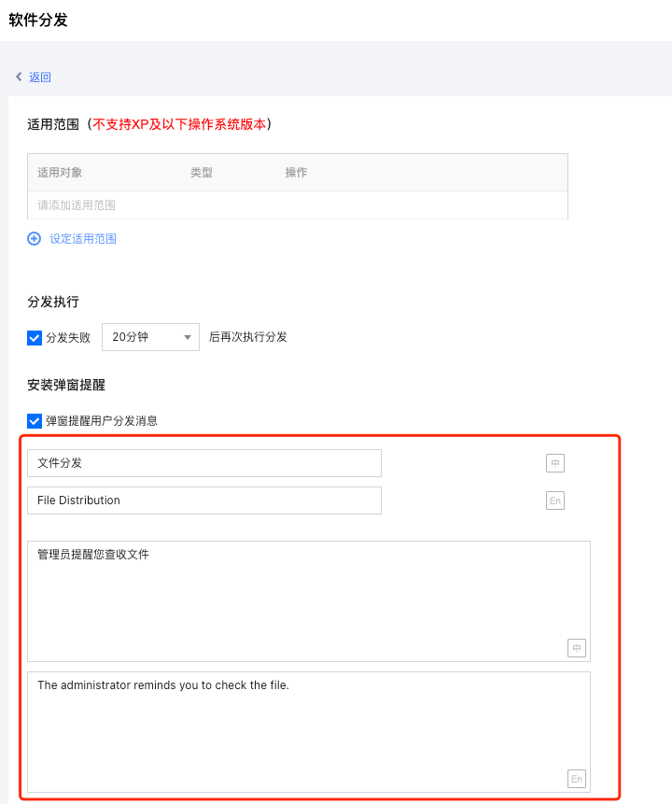The image size is (672, 804).
Task: Click the En icon beside File Distribution
Action: 555,501
